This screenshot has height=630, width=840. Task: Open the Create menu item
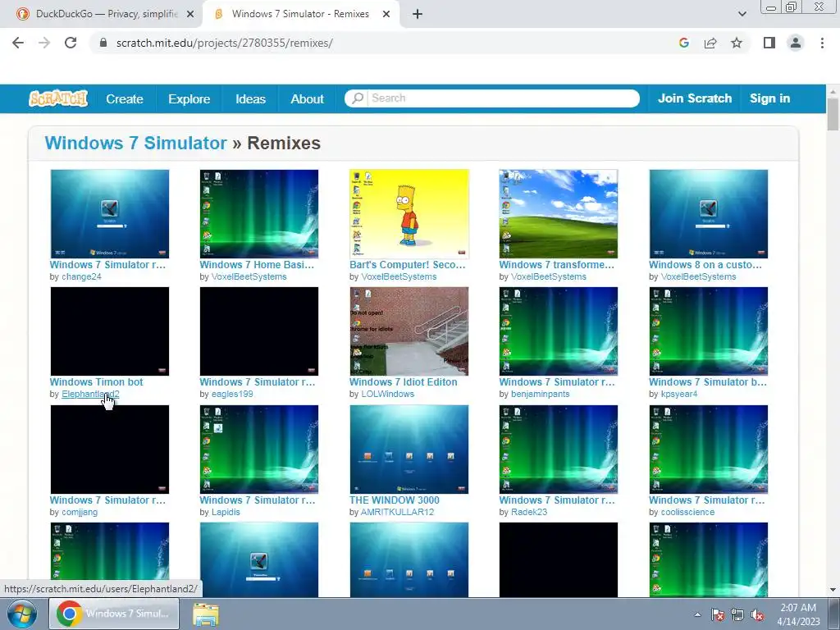point(125,99)
